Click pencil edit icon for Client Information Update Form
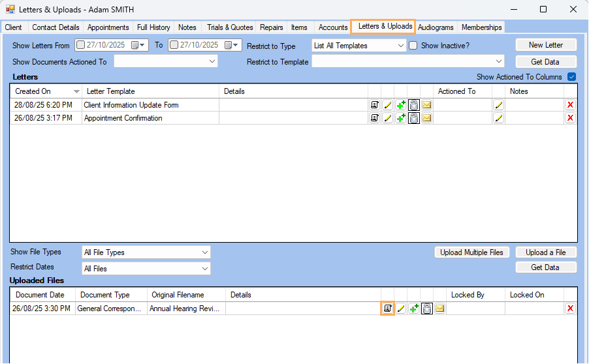Viewport: 589px width, 364px height. click(x=387, y=105)
